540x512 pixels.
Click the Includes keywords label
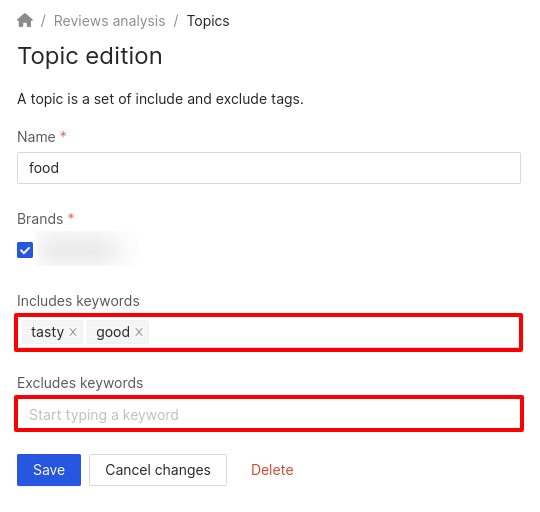[x=78, y=301]
